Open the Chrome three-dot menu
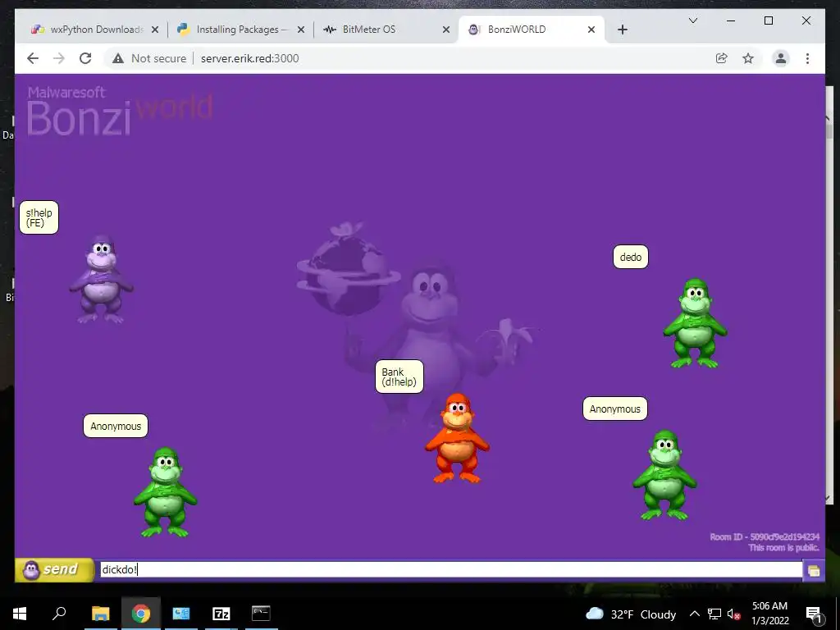This screenshot has height=630, width=840. 807,58
